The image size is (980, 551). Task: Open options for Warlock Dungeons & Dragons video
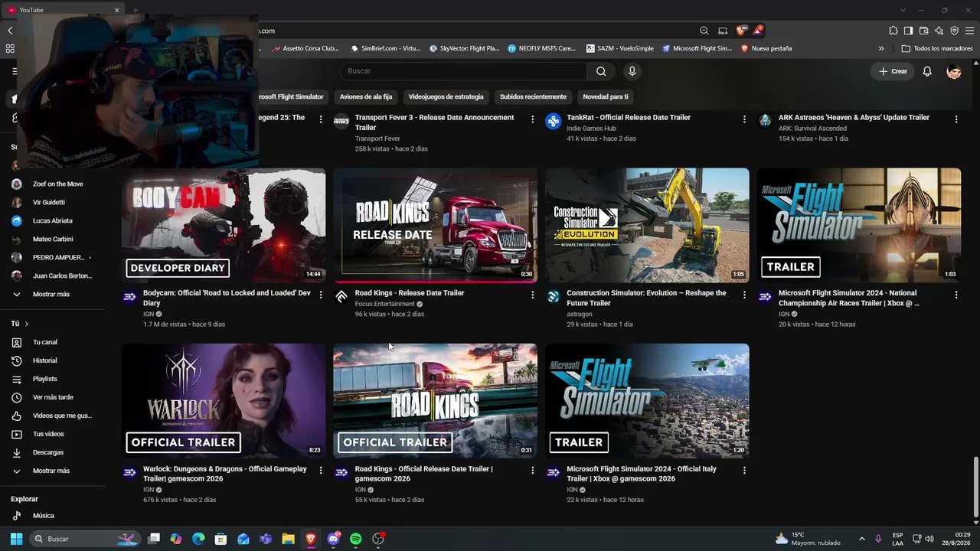pos(321,471)
